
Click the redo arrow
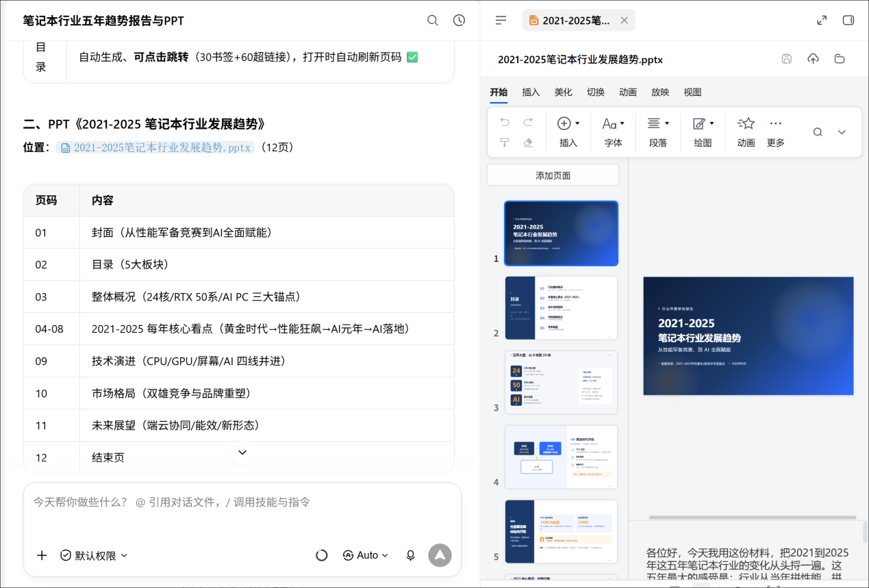click(x=528, y=123)
